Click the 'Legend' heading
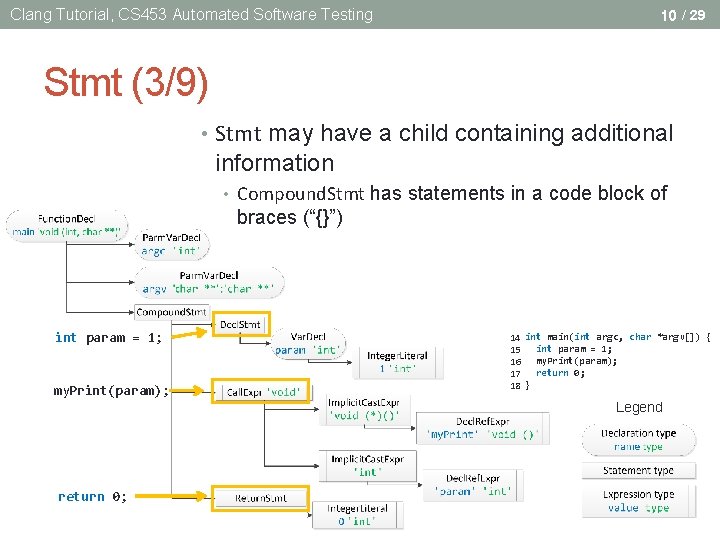This screenshot has width=720, height=540. 639,407
